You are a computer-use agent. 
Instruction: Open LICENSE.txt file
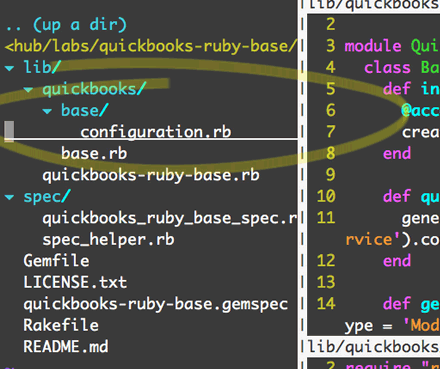tap(75, 283)
